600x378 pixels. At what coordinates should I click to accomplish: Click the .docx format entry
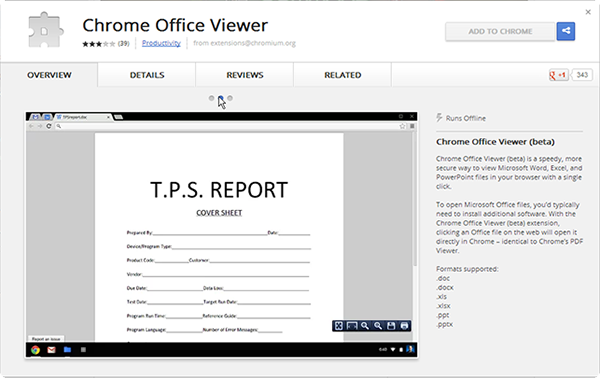tap(445, 287)
